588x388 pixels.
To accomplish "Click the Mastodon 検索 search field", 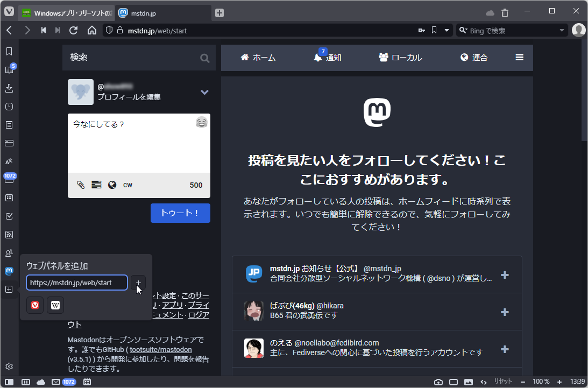I will point(139,58).
